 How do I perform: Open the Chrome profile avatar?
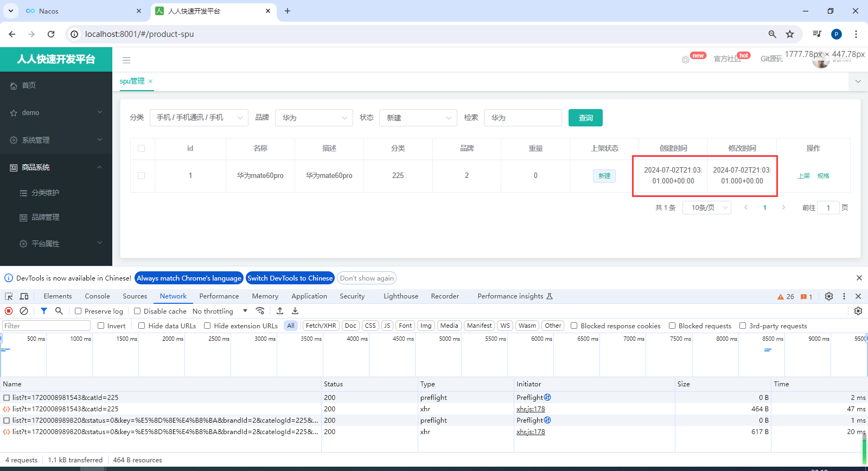click(837, 34)
